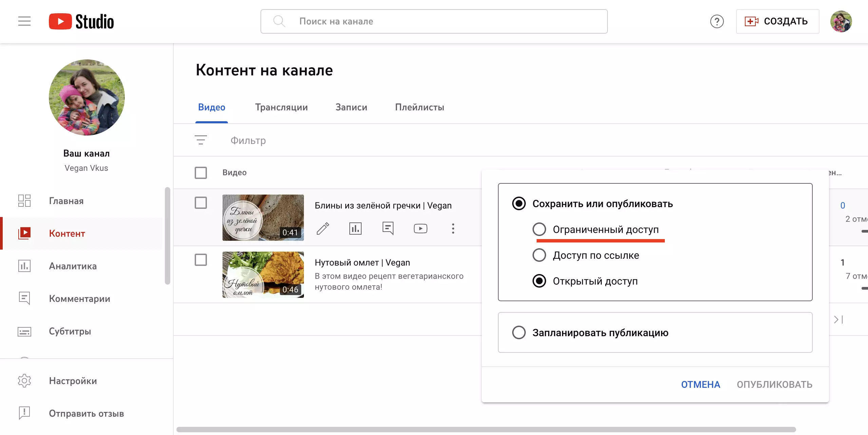Click the sidebar vertical scrollbar
Image resolution: width=868 pixels, height=435 pixels.
[167, 236]
